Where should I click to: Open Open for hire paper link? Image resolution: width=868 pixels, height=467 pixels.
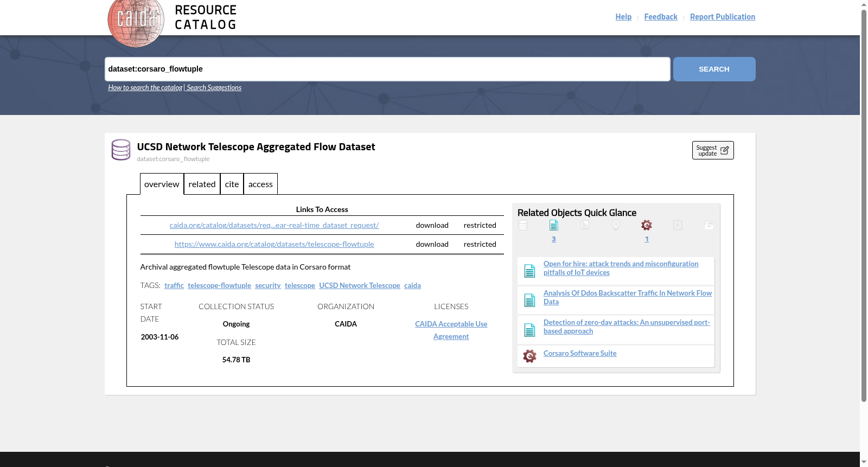pyautogui.click(x=621, y=268)
